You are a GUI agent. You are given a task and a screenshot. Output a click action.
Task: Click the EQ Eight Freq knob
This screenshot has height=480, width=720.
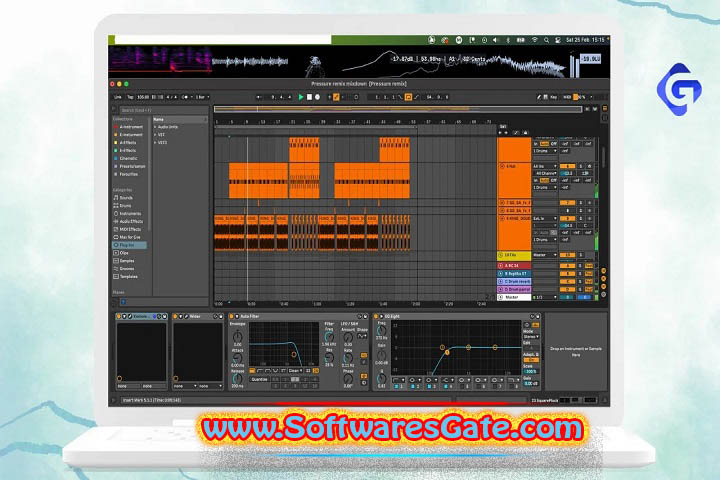tap(382, 331)
